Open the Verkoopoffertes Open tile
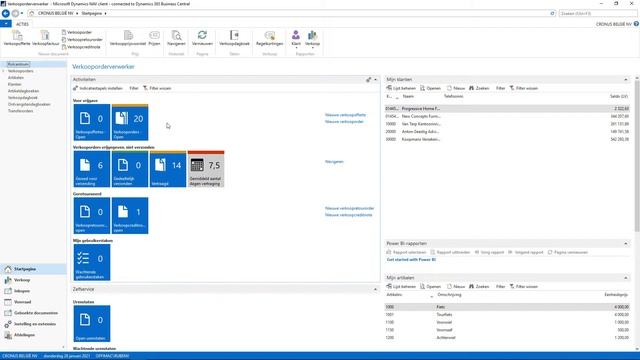This screenshot has width=640, height=360. 92,122
